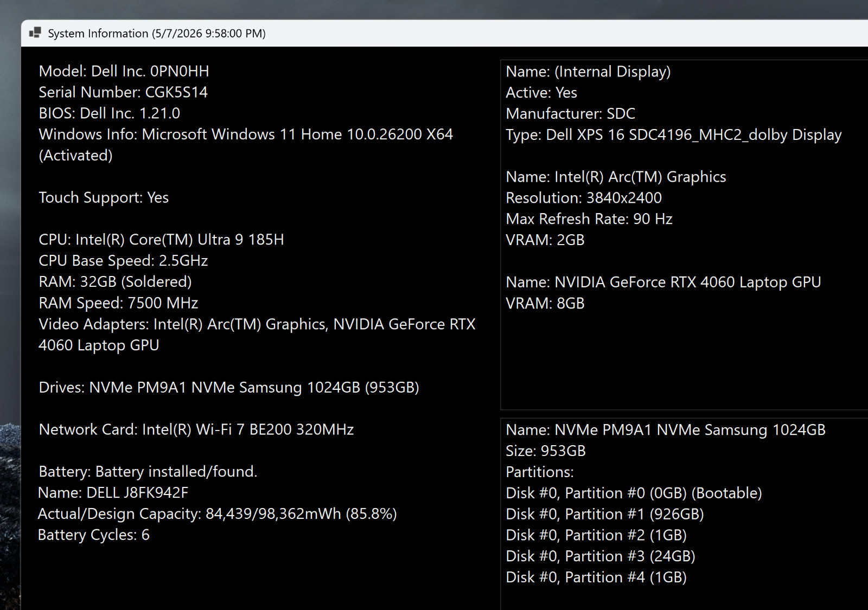This screenshot has height=610, width=868.
Task: Click the Battery Cycles: 6 entry
Action: [93, 535]
